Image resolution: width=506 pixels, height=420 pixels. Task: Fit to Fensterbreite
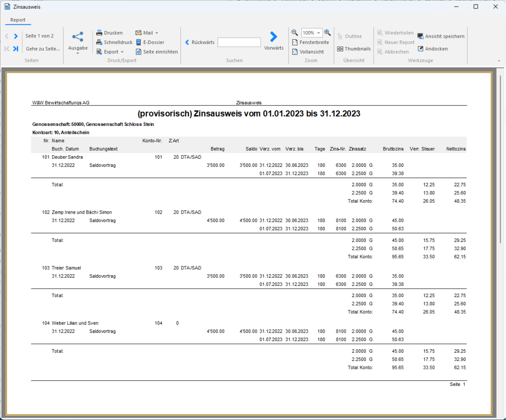311,42
